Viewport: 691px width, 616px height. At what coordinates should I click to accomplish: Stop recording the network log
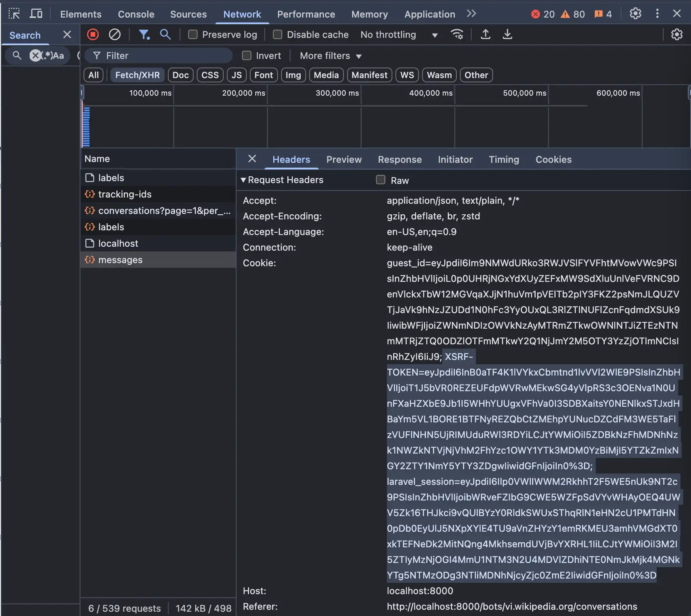coord(92,34)
